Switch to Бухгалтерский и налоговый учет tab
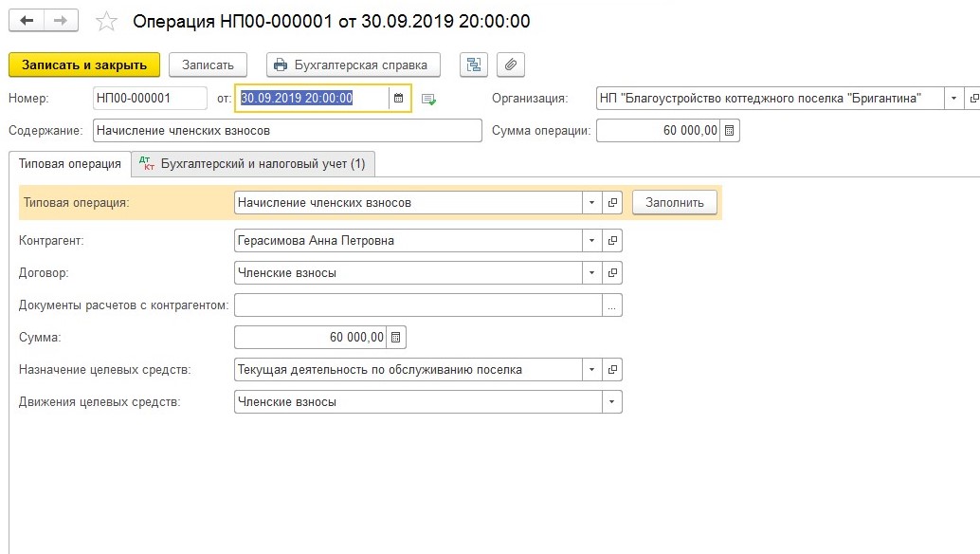This screenshot has width=980, height=554. click(254, 164)
